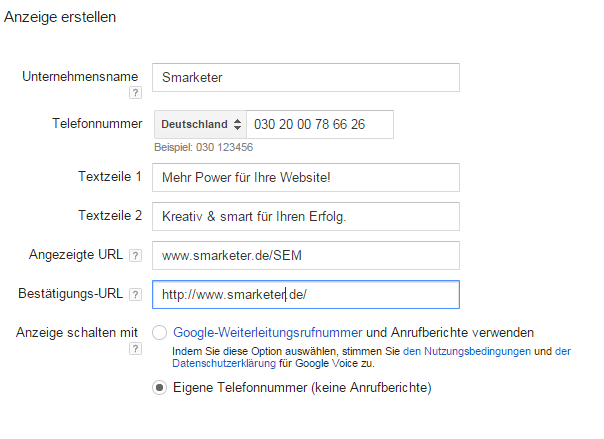Click into Textzeile 2 field
The width and height of the screenshot is (604, 439).
306,216
